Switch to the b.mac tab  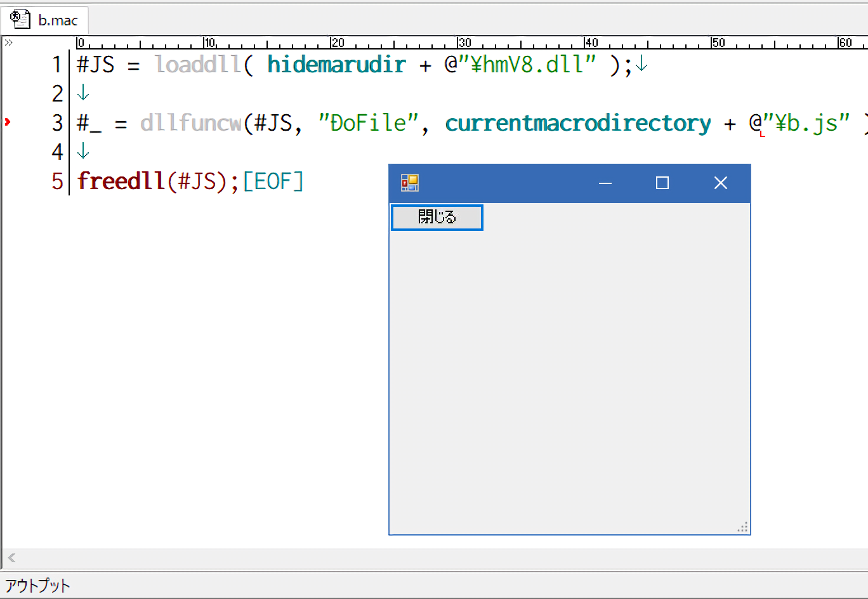tap(57, 20)
